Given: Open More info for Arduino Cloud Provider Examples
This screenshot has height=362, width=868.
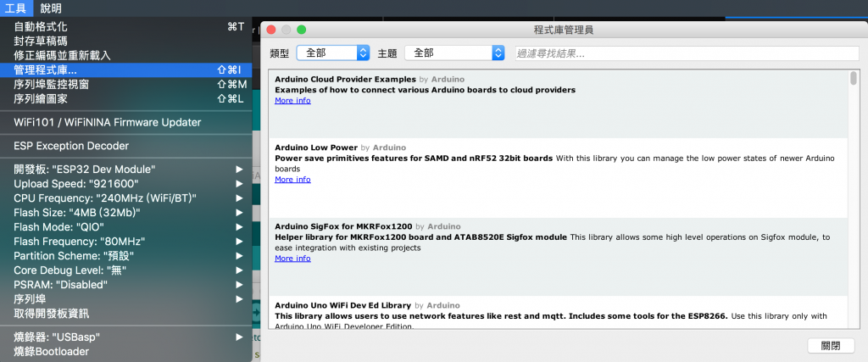Looking at the screenshot, I should (292, 100).
